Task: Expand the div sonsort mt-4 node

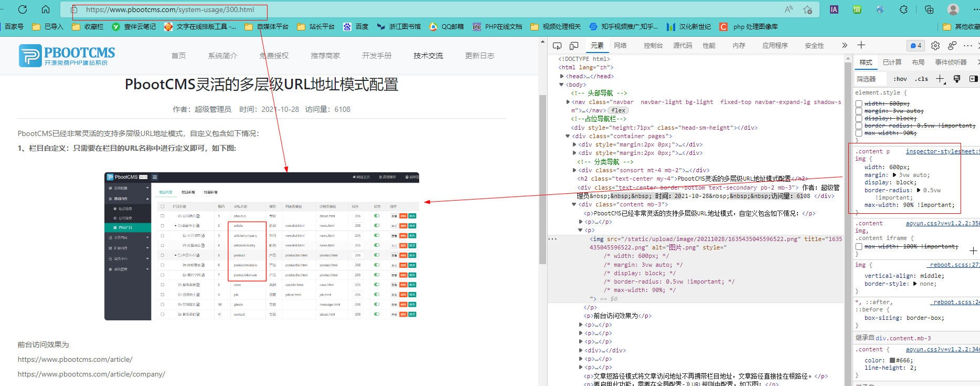Action: [x=574, y=170]
